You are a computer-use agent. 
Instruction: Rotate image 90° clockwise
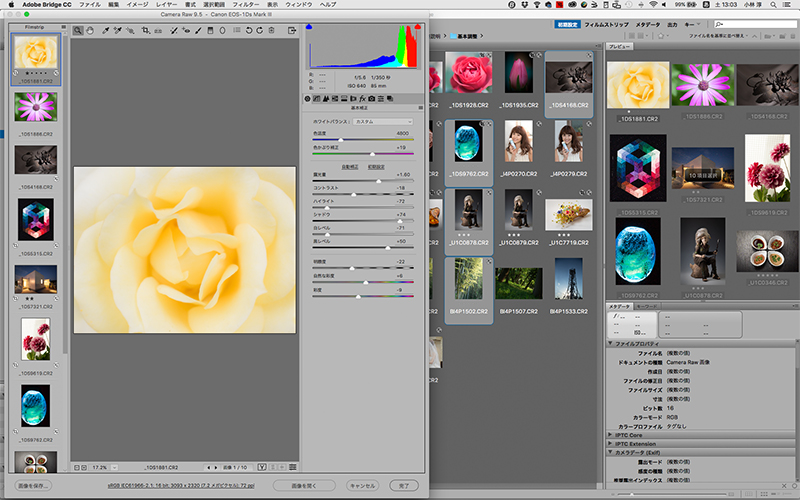(x=260, y=31)
